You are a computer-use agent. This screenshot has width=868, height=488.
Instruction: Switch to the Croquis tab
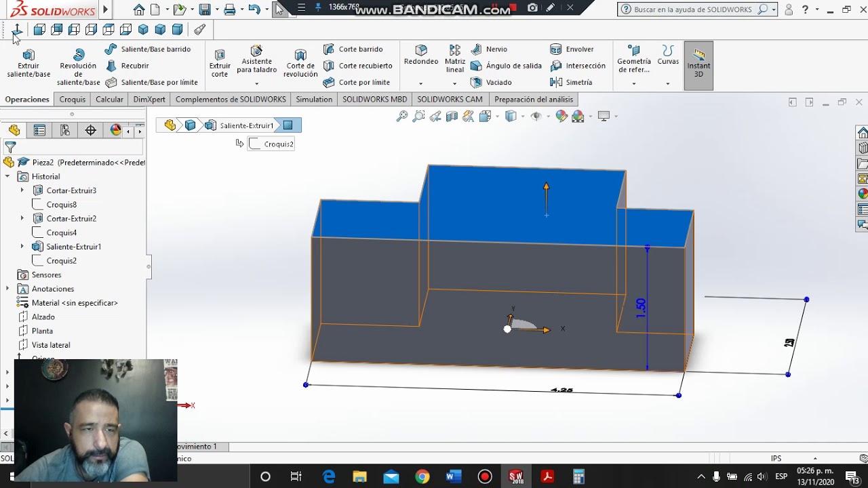(x=73, y=99)
